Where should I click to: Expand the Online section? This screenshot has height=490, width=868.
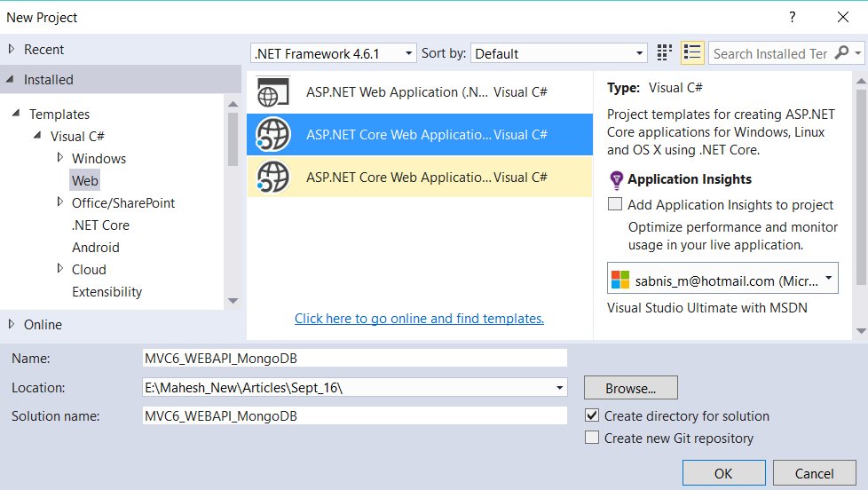[11, 324]
